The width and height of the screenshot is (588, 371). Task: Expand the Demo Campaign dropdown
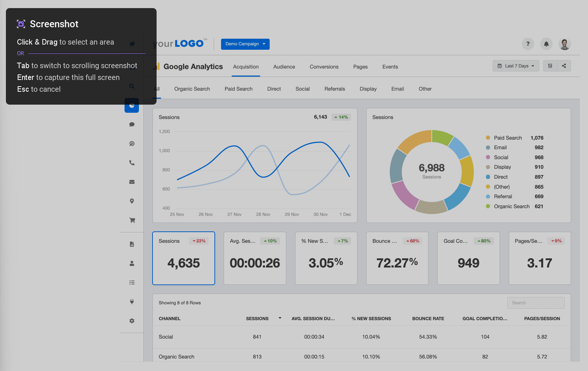(x=245, y=44)
